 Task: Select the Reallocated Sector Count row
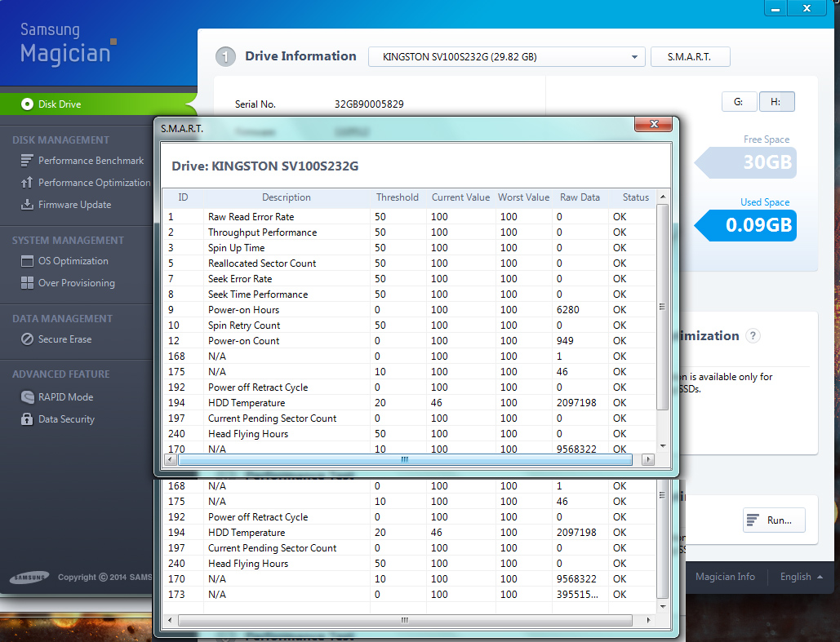(x=409, y=263)
